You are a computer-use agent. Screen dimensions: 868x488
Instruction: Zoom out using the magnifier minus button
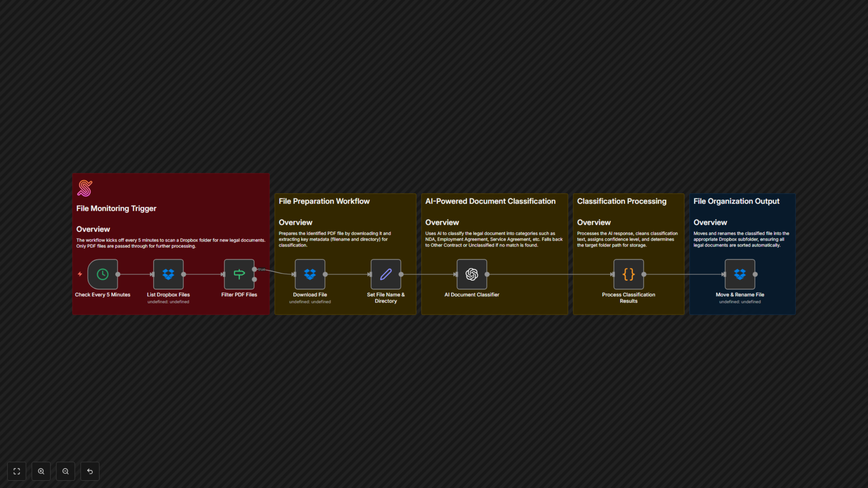click(65, 471)
